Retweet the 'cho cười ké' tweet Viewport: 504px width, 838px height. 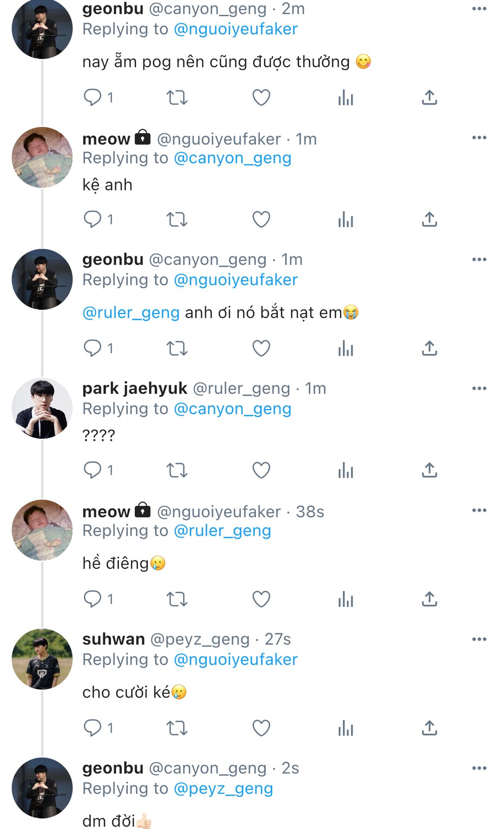177,728
